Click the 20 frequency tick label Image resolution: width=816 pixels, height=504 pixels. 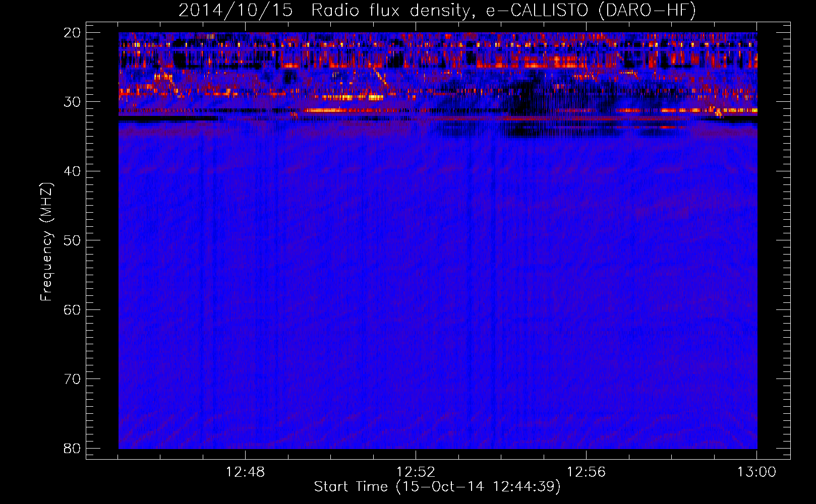pyautogui.click(x=72, y=33)
